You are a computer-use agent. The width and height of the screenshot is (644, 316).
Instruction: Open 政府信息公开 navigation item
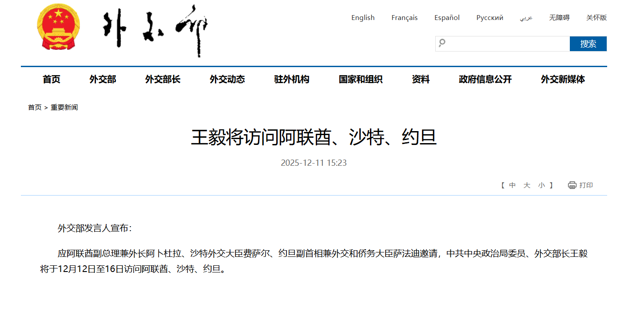click(485, 80)
